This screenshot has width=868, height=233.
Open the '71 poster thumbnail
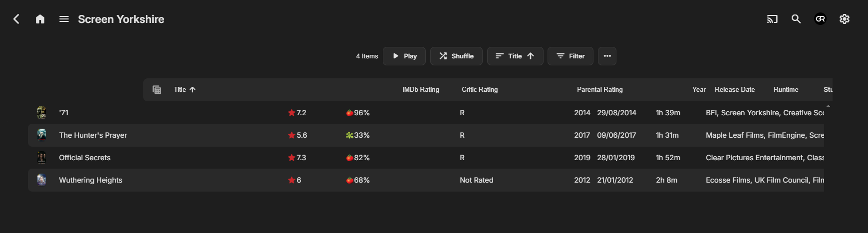[42, 113]
